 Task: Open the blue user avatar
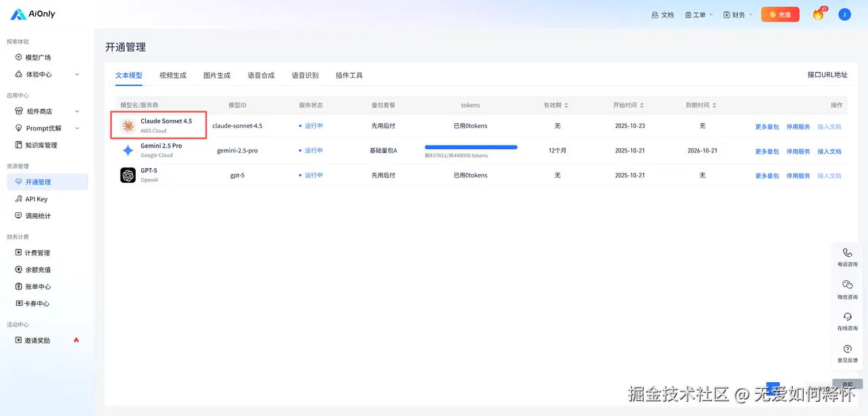tap(844, 14)
